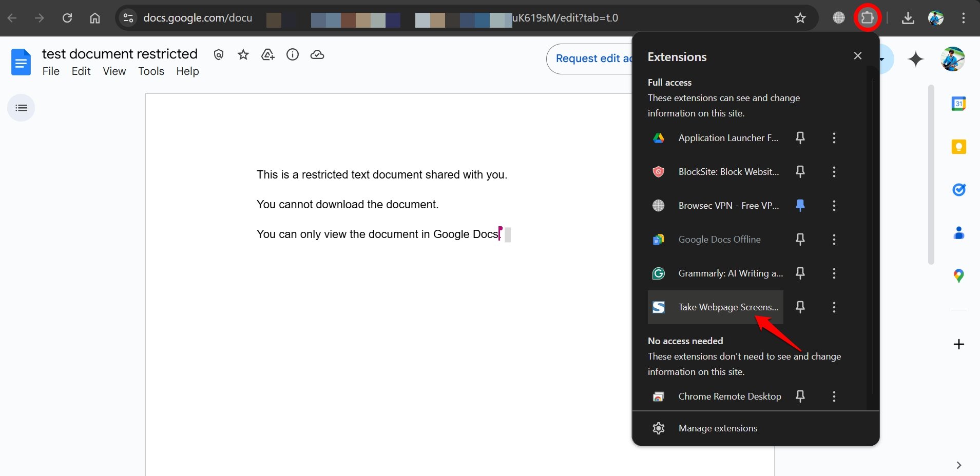This screenshot has width=980, height=476.
Task: Open pinned Browsec VPN globe in toolbar
Action: (839, 18)
